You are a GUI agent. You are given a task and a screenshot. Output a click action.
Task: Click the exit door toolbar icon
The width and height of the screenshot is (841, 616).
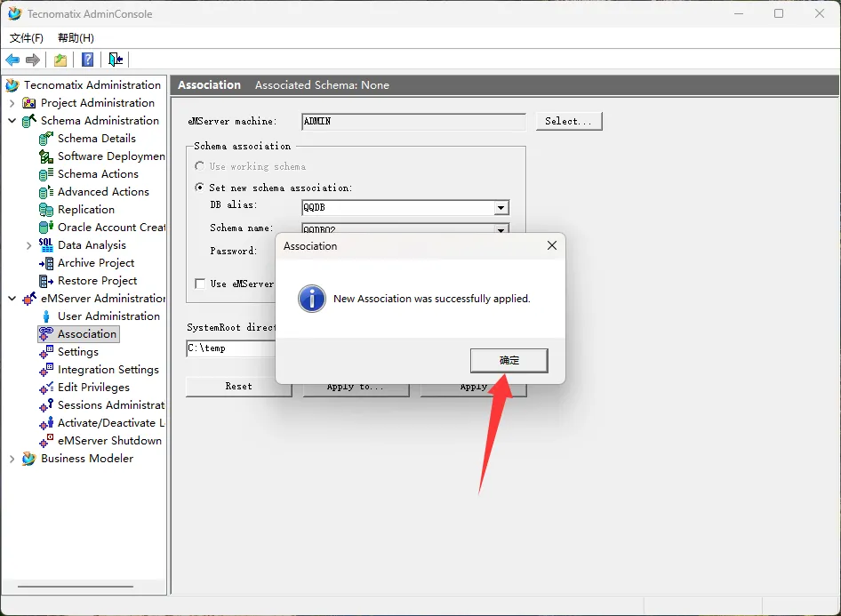[116, 60]
